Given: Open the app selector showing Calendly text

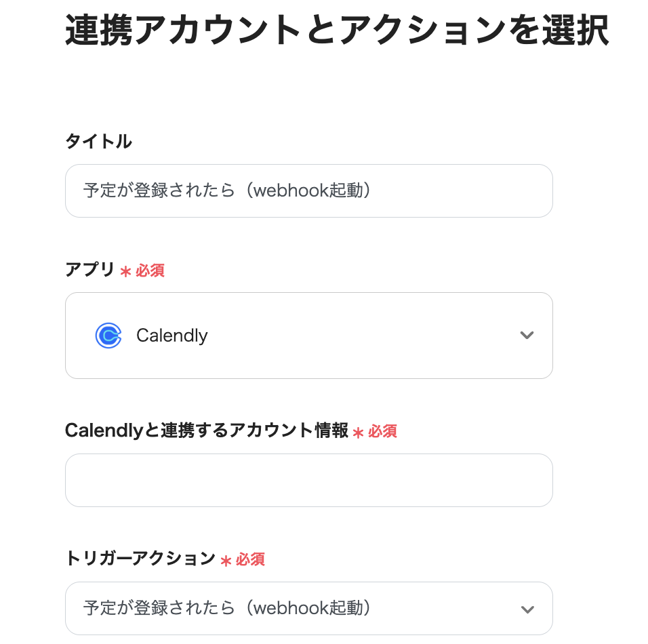Looking at the screenshot, I should pyautogui.click(x=172, y=336).
